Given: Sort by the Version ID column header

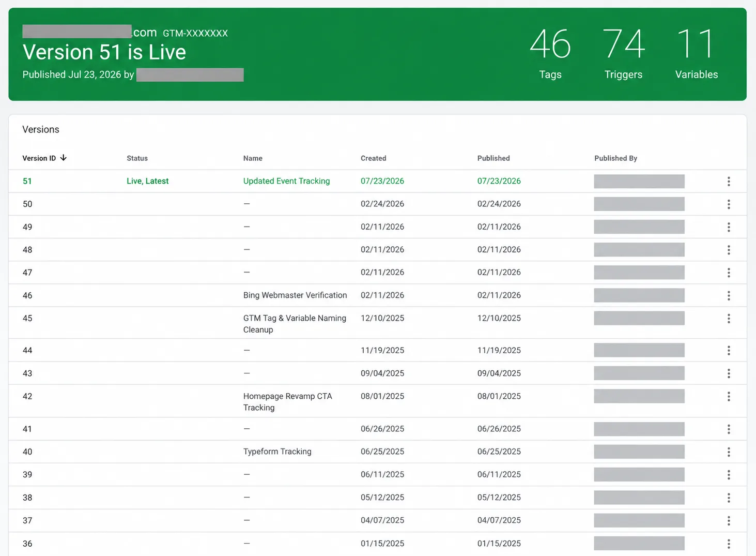Looking at the screenshot, I should click(44, 158).
